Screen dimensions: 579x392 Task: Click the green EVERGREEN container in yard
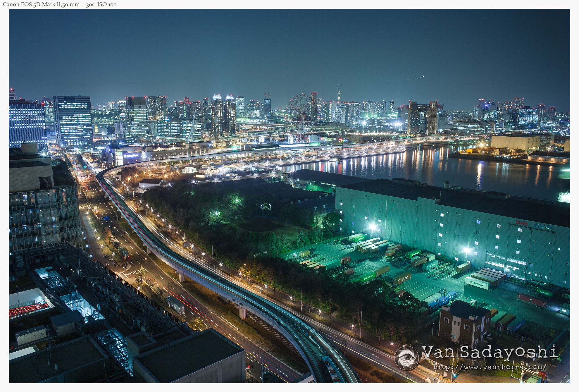point(368,277)
